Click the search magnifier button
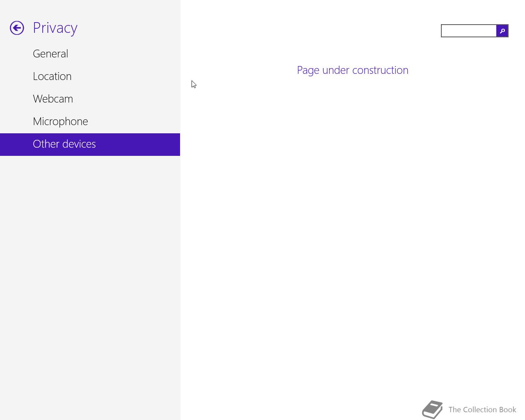This screenshot has height=420, width=525. (x=502, y=31)
